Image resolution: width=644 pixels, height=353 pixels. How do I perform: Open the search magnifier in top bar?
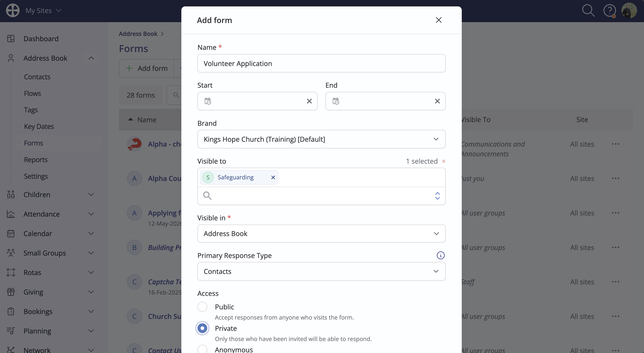[588, 10]
